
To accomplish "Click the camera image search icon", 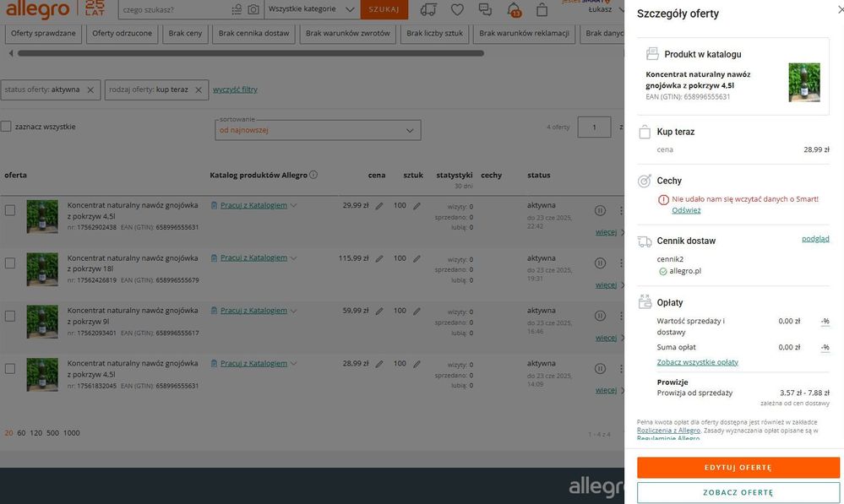I will (x=253, y=9).
